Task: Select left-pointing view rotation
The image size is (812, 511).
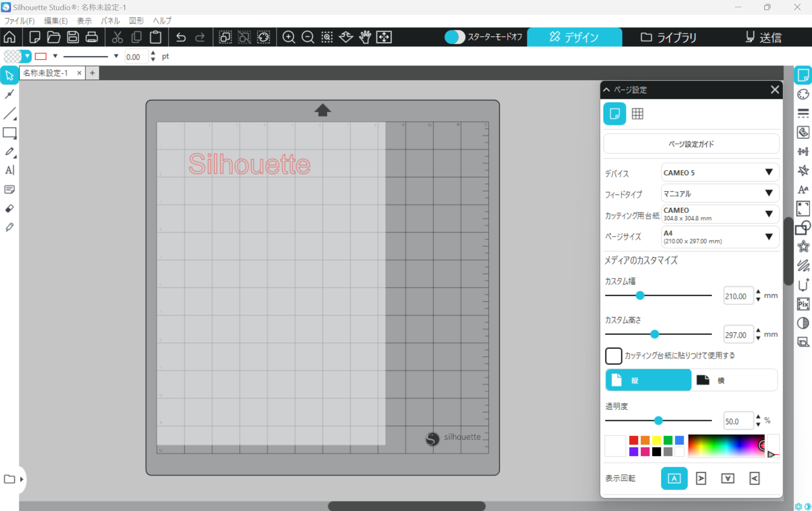Action: 754,478
